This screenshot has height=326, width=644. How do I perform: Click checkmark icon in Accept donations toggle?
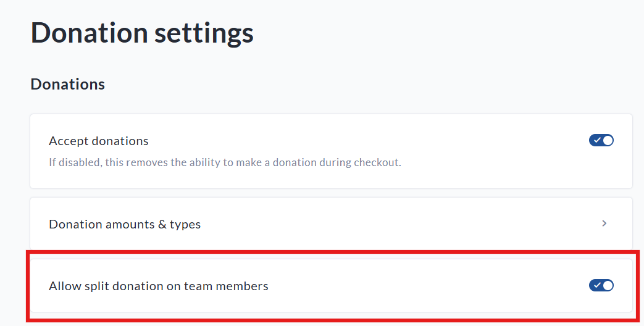(x=596, y=140)
